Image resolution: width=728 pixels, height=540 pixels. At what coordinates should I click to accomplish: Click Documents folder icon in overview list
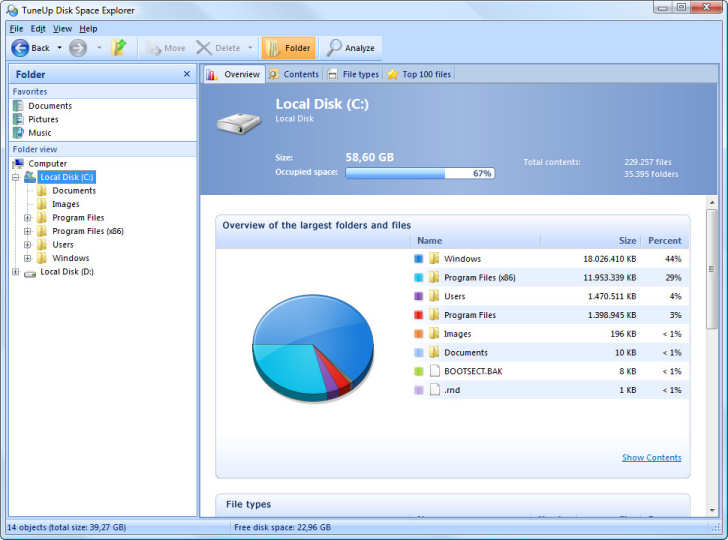(x=434, y=352)
